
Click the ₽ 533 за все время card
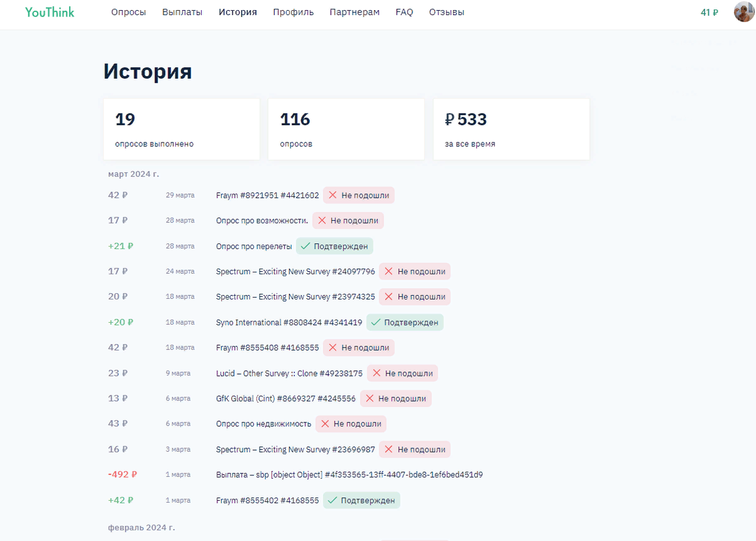click(x=512, y=129)
